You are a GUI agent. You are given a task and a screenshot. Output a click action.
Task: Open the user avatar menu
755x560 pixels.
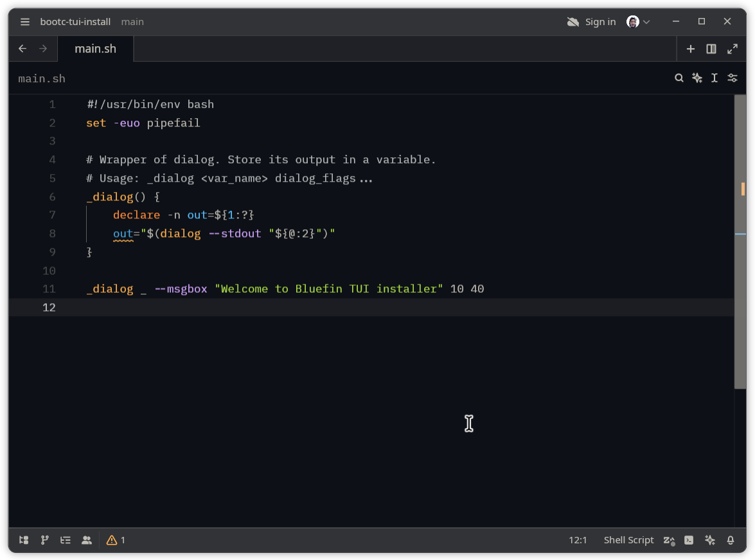point(633,22)
